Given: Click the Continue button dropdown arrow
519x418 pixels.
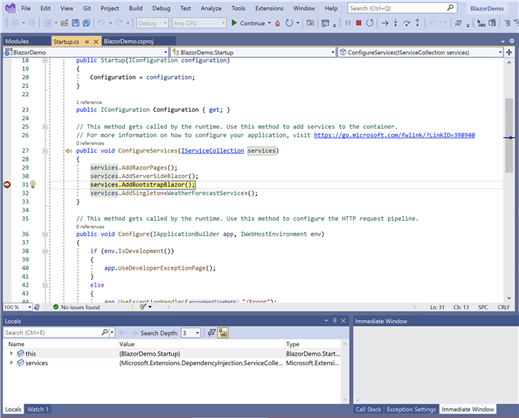Looking at the screenshot, I should click(x=269, y=23).
